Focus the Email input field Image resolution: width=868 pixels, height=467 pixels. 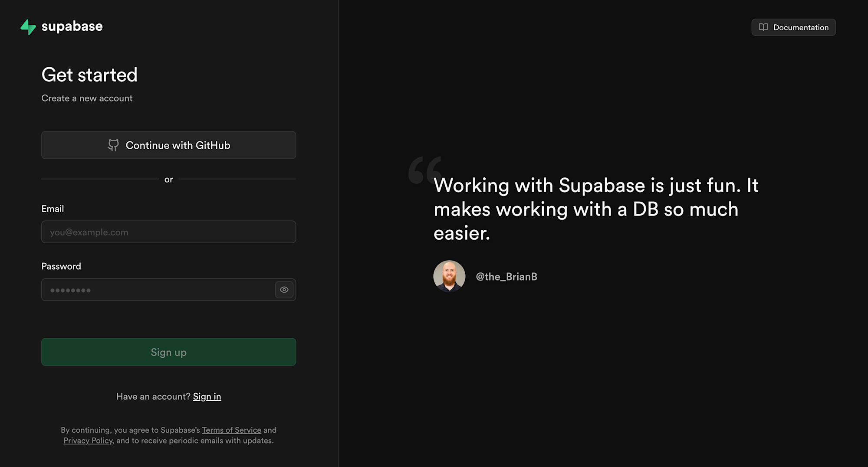168,232
